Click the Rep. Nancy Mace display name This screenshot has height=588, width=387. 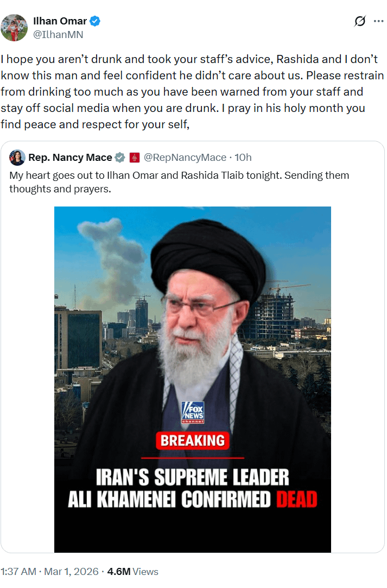click(x=70, y=158)
